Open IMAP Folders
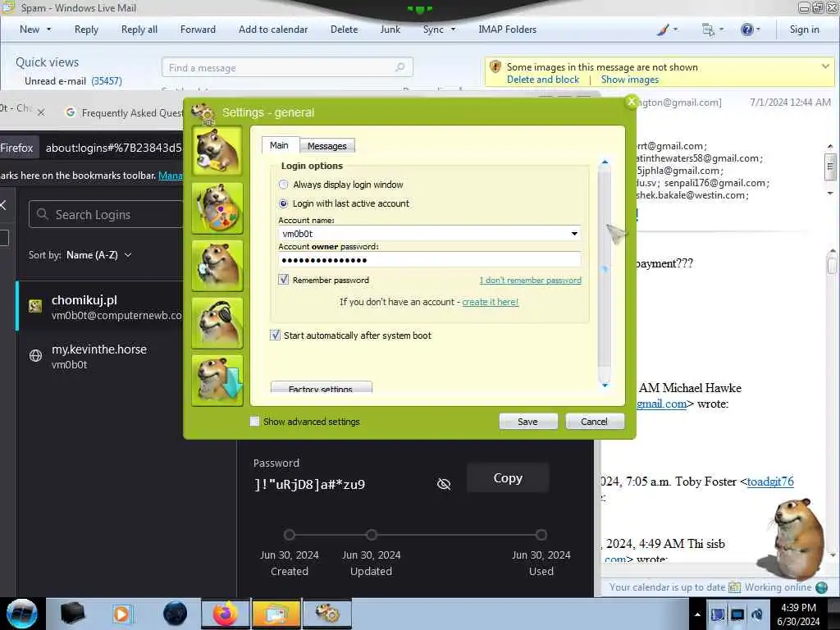The width and height of the screenshot is (840, 630). (507, 30)
